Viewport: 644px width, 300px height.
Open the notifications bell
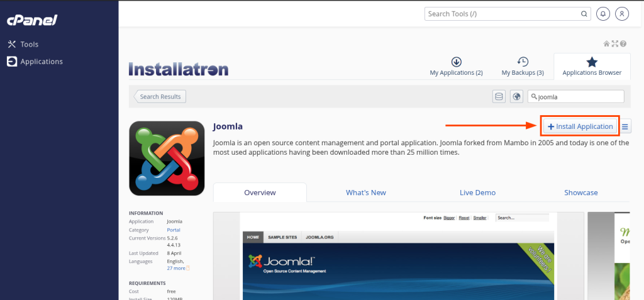pos(603,14)
